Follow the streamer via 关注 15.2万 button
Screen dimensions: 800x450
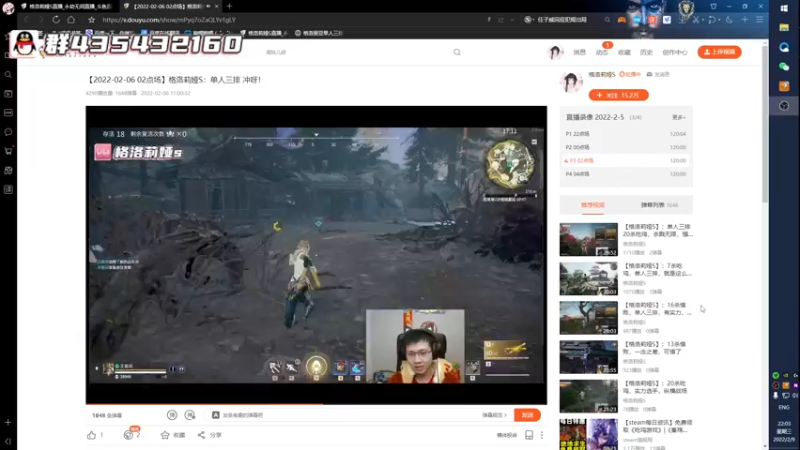point(618,95)
